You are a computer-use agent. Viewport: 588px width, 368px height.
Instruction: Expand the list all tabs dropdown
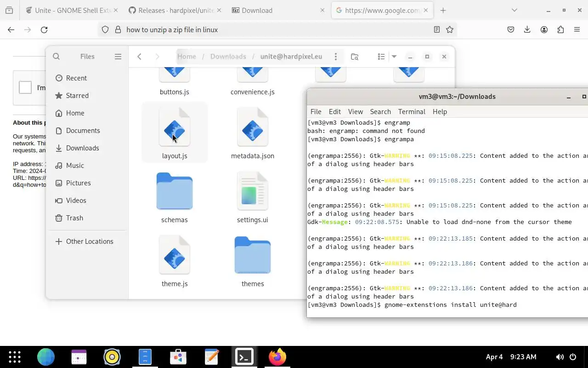tap(514, 10)
